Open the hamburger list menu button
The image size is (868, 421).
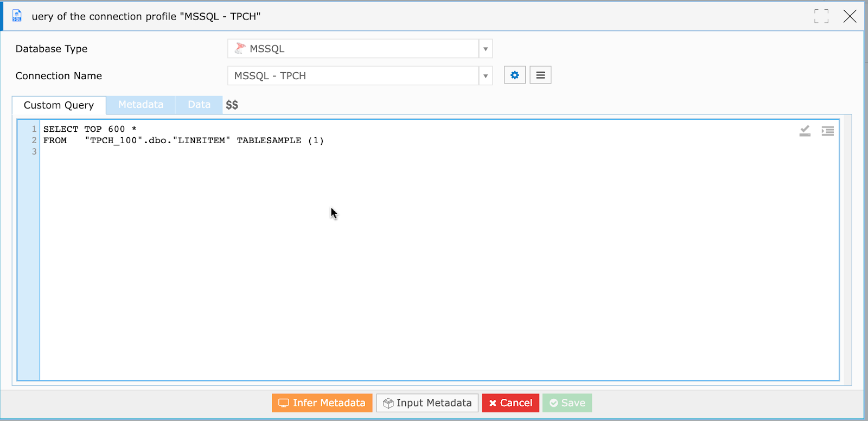coord(540,75)
